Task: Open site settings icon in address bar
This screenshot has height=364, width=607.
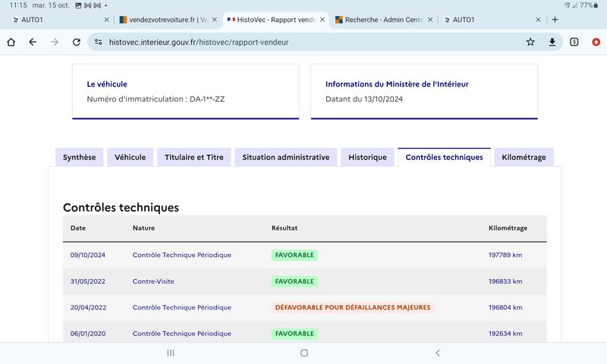Action: 99,42
